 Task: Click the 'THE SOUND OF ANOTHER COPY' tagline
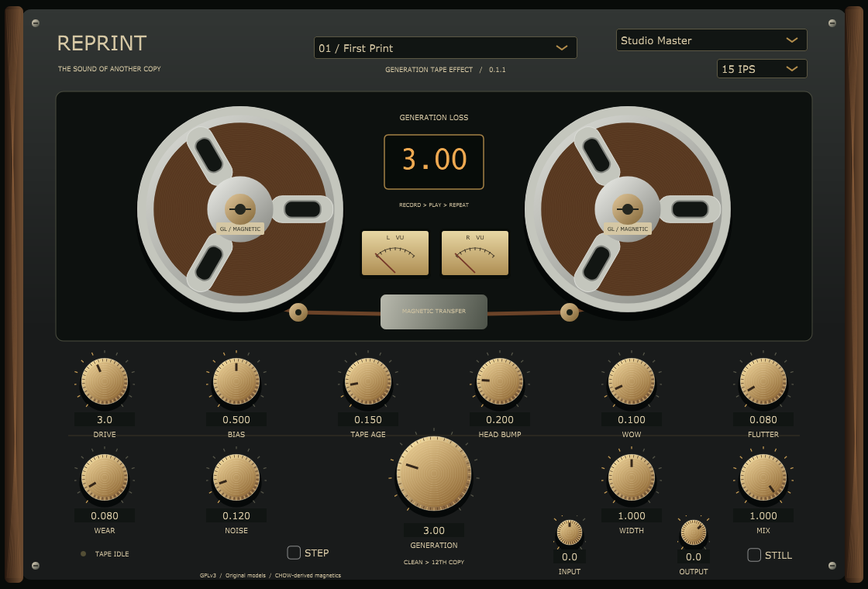coord(109,69)
